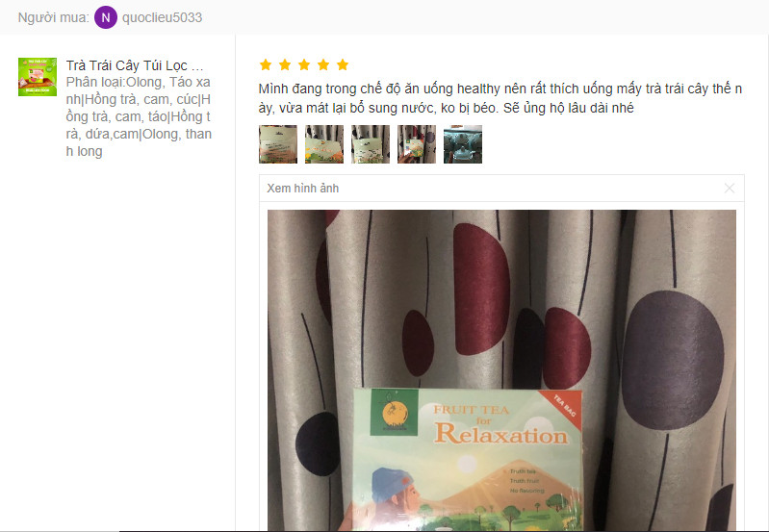Click the second rating star
This screenshot has height=532, width=769.
tap(285, 64)
